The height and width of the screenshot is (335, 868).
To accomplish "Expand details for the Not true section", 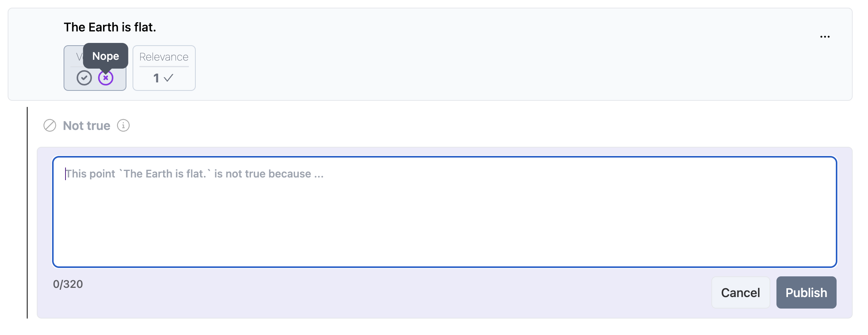I will click(123, 125).
